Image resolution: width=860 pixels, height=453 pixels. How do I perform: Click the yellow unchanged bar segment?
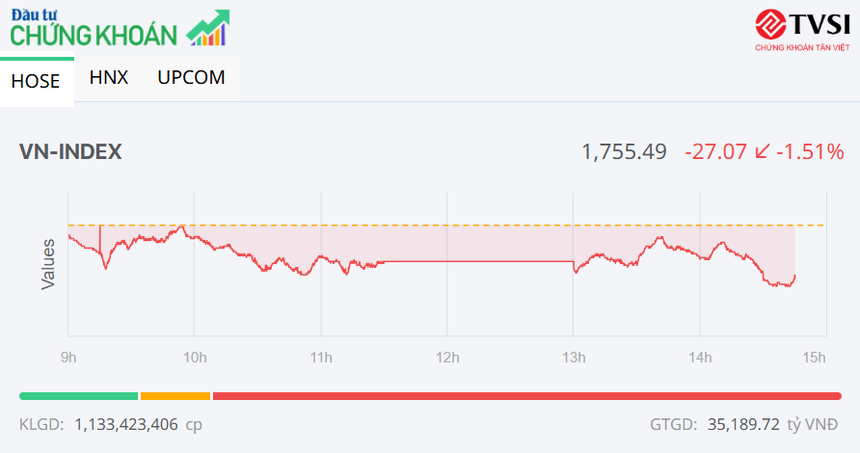pos(175,396)
